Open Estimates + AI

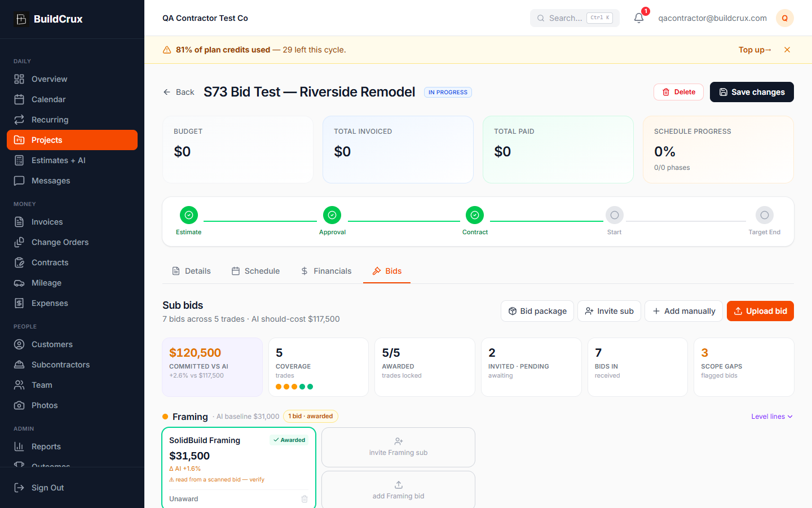coord(72,160)
